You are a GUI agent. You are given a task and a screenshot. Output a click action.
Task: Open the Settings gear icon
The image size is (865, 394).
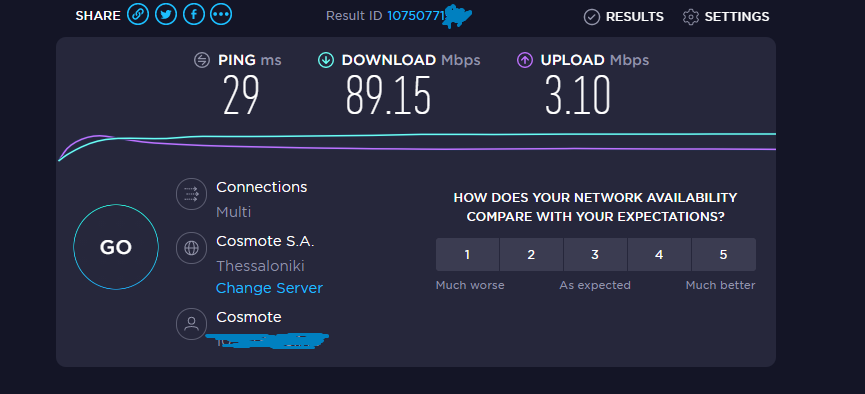690,17
